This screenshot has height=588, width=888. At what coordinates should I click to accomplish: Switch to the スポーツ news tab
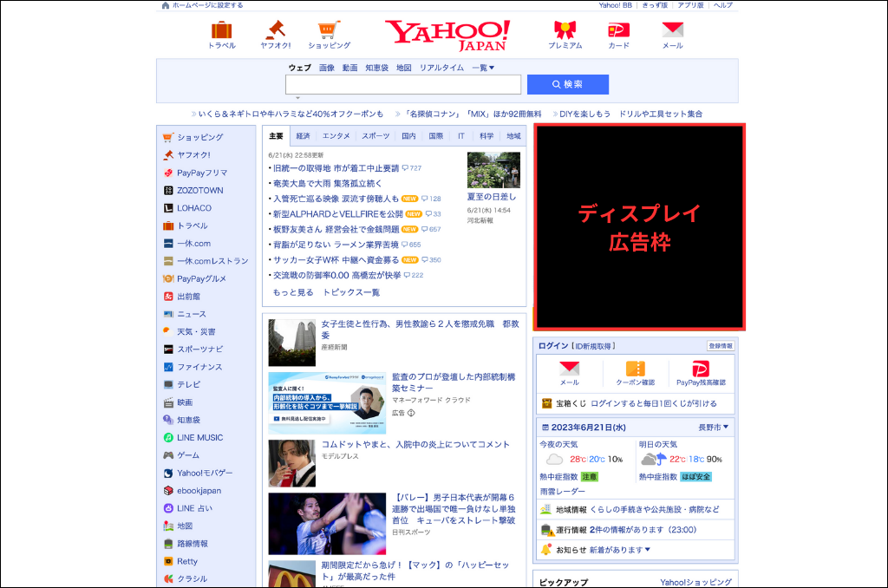[375, 136]
